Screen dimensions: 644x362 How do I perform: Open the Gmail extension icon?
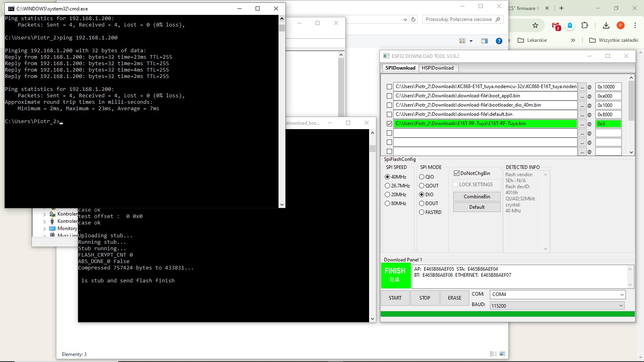point(556,26)
